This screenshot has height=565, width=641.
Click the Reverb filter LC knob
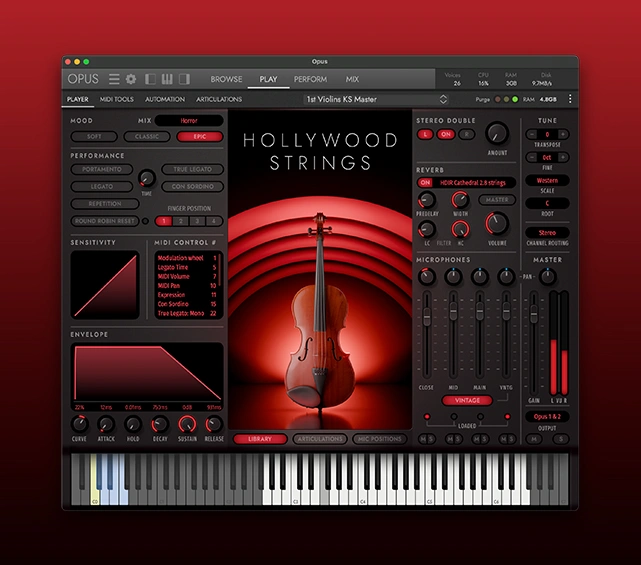[426, 229]
